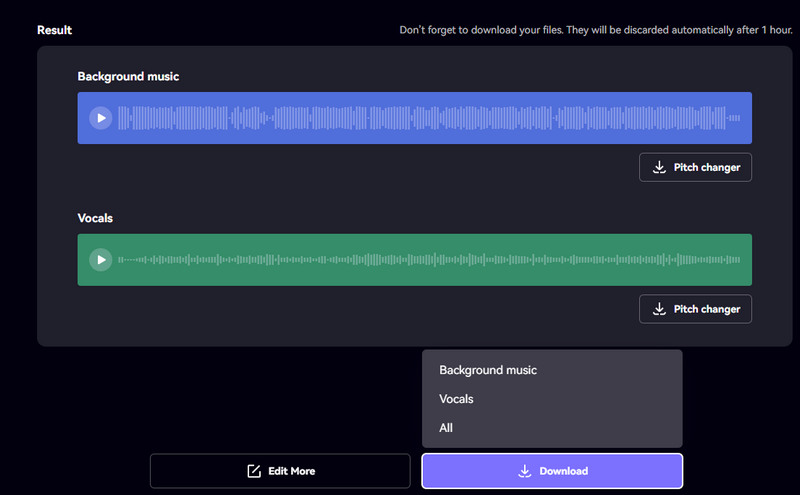Viewport: 800px width, 495px height.
Task: Seek to middle of green Vocals waveform
Action: tap(430, 260)
